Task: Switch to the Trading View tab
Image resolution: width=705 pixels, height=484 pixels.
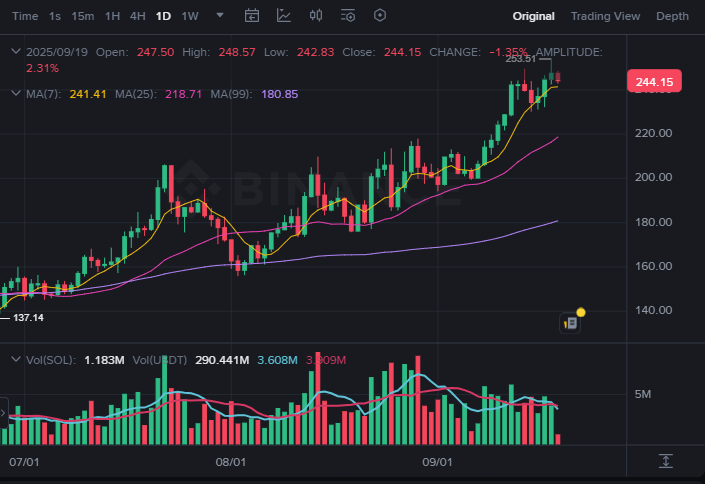Action: click(x=605, y=16)
